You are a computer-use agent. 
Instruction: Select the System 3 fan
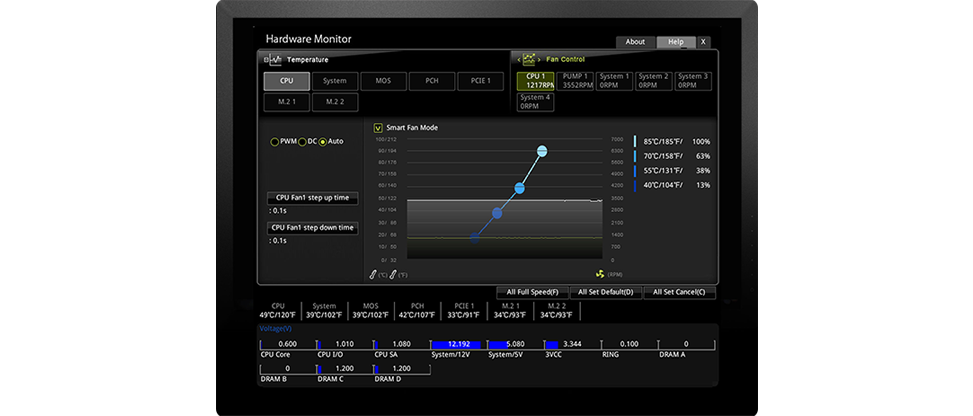pos(693,81)
